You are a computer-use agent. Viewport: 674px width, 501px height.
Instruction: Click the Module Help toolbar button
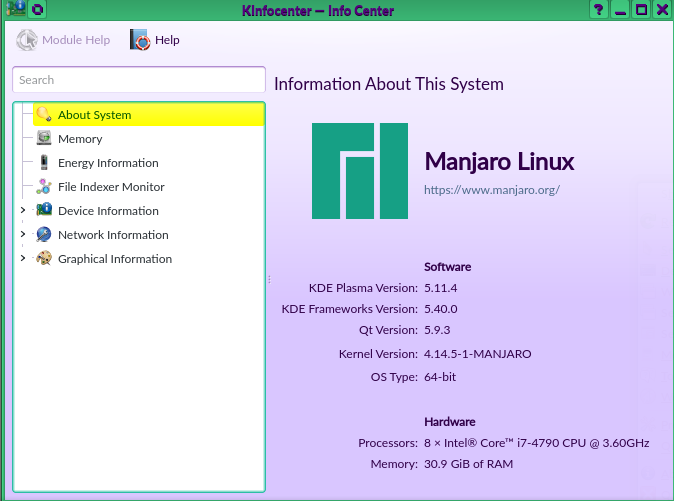(x=64, y=40)
